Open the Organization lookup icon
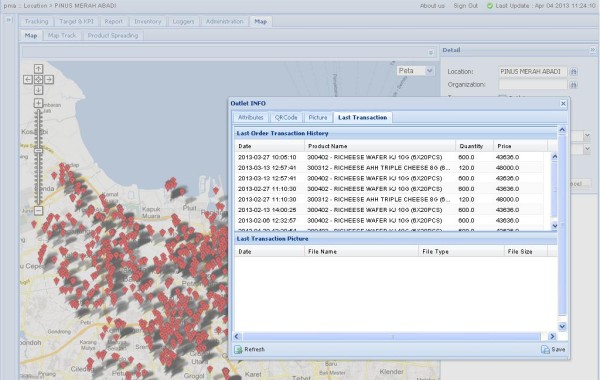The image size is (600, 380). click(573, 85)
